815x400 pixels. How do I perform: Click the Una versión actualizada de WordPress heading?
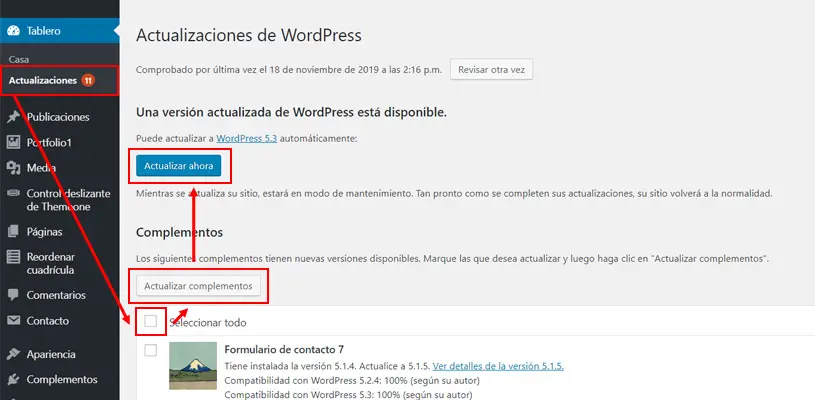coord(292,112)
